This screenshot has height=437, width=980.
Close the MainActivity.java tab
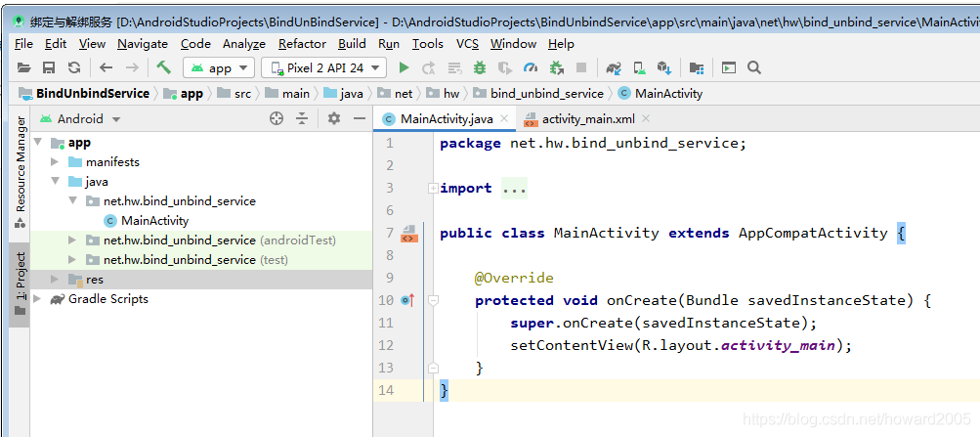(505, 119)
